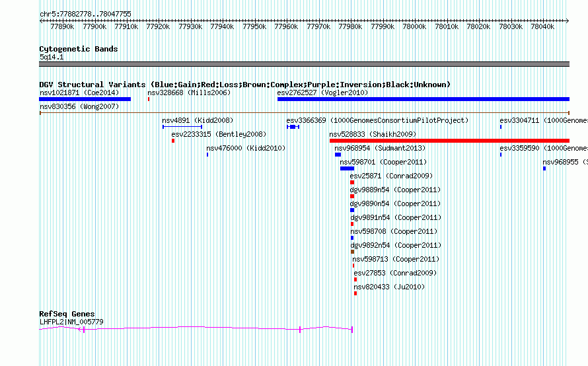Click the dgv9891n54 (Cooper2011) label

coord(396,217)
